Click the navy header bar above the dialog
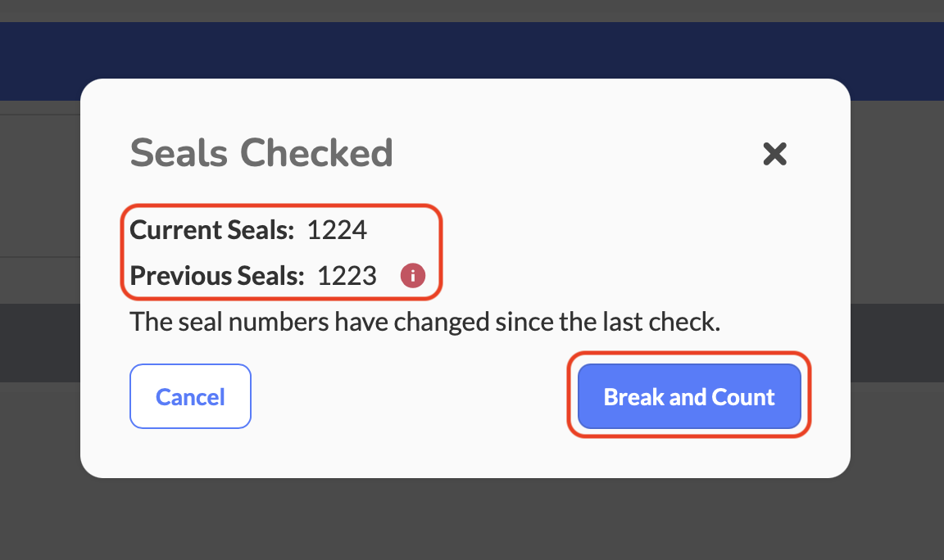This screenshot has height=560, width=944. point(472,51)
